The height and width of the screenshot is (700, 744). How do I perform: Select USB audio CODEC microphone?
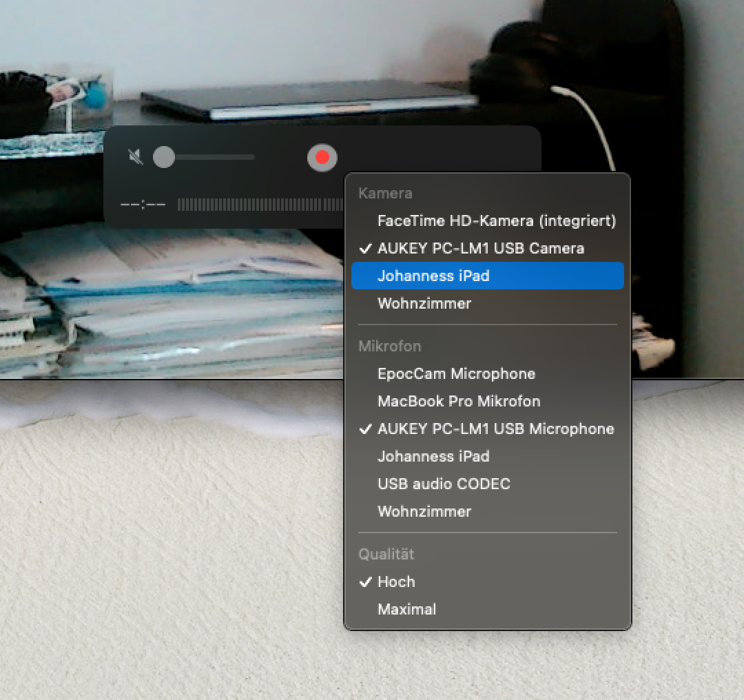[487, 484]
